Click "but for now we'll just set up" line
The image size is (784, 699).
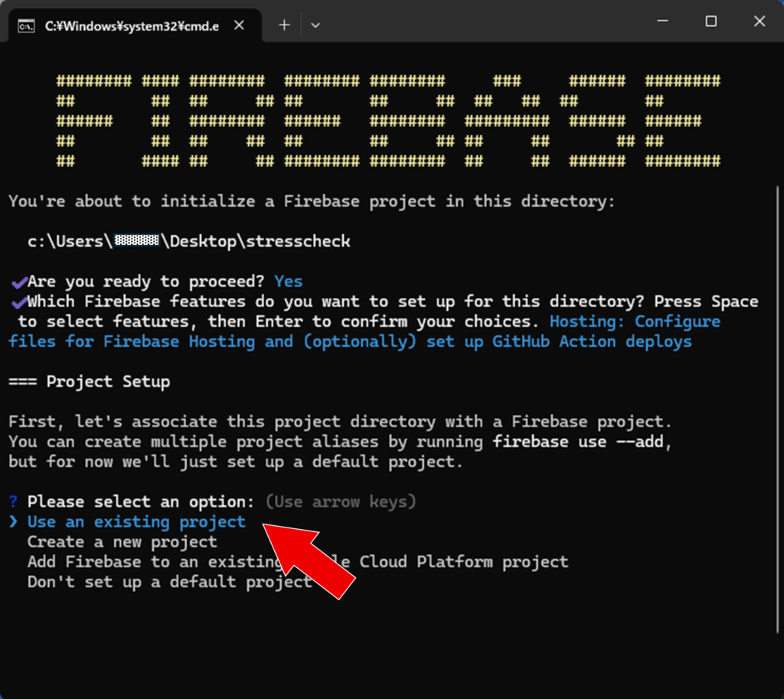[236, 462]
